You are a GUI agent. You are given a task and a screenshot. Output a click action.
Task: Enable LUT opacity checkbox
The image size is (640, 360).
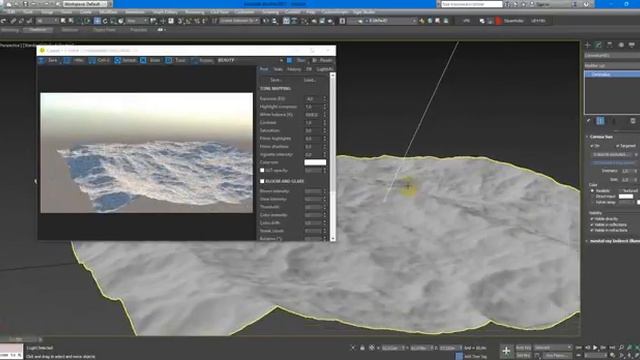(x=262, y=170)
